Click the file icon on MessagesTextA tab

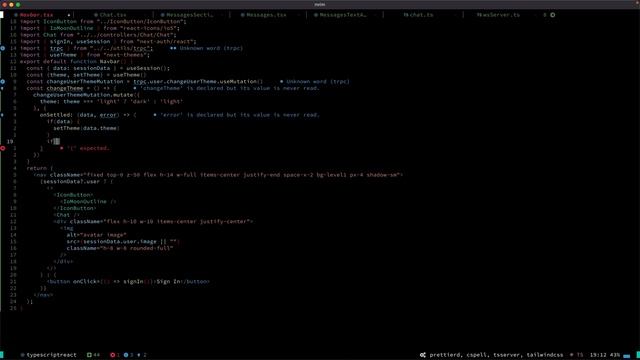point(316,15)
